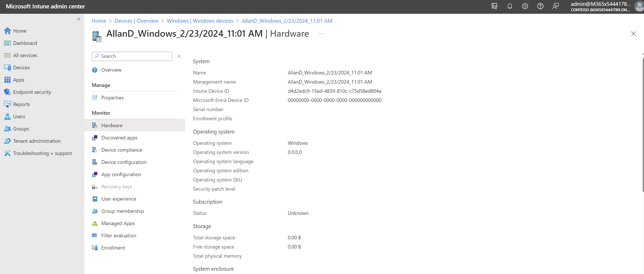
Task: Open the admin account avatar
Action: pos(639,6)
